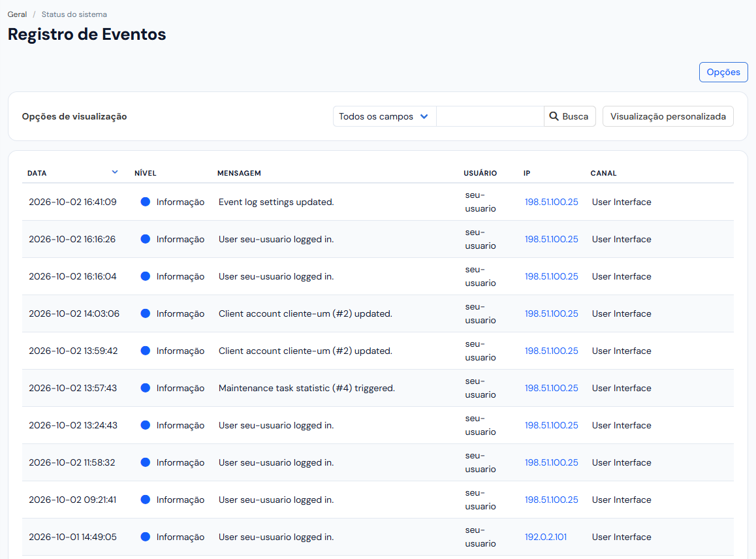Click blue level dot for 16:41:09 event
The height and width of the screenshot is (559, 756).
click(145, 202)
